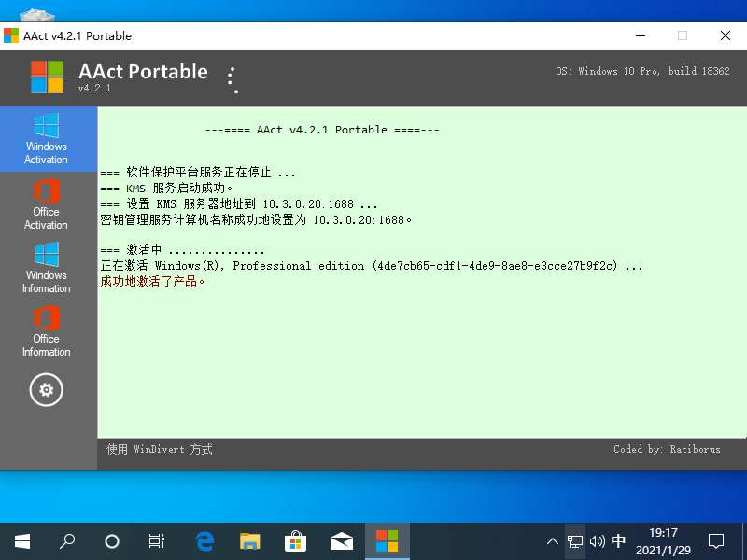Expand hidden system tray icons
The height and width of the screenshot is (560, 747).
[553, 540]
